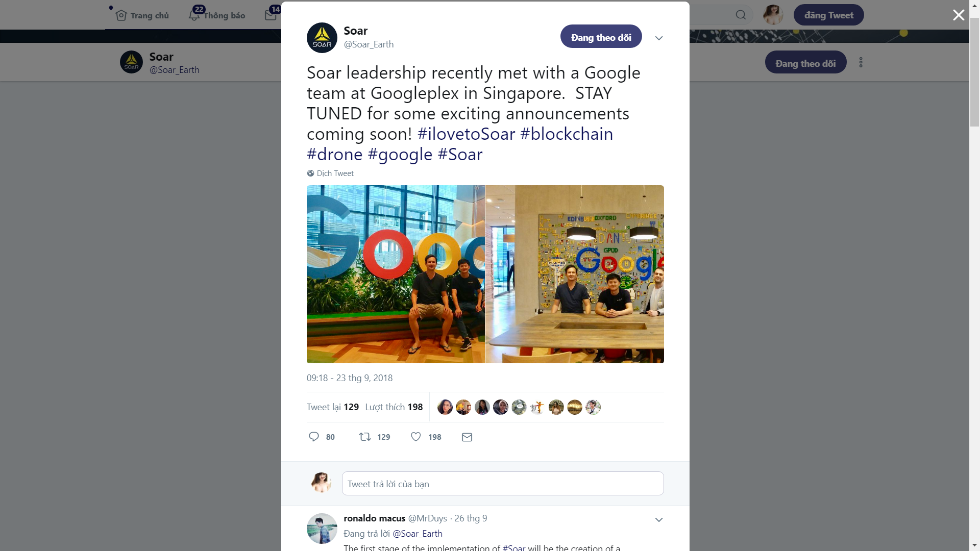This screenshot has width=980, height=551.
Task: Open profile three-dot more menu
Action: click(x=861, y=62)
